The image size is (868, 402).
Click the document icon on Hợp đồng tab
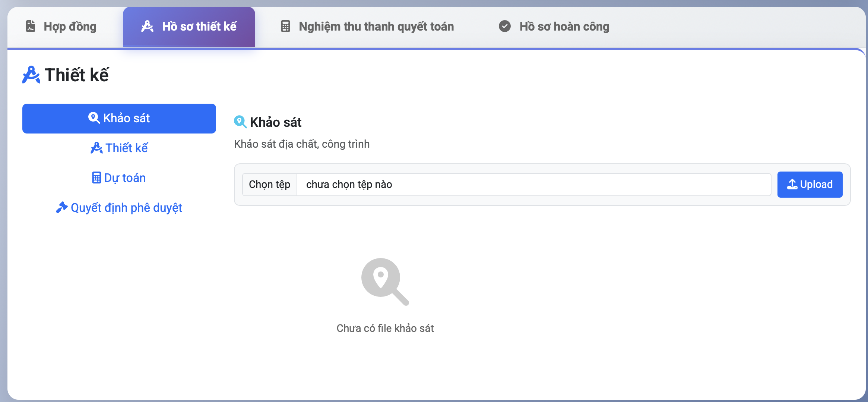[x=30, y=26]
